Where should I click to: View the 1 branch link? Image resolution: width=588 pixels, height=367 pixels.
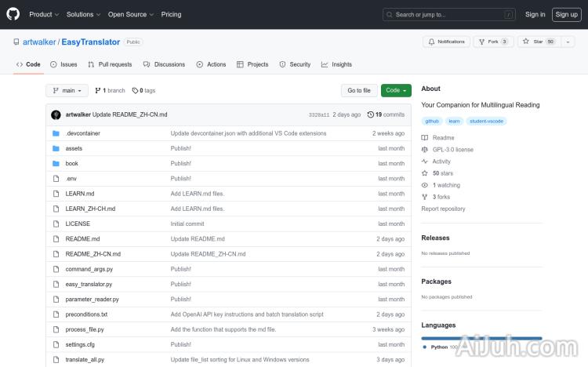tap(110, 90)
